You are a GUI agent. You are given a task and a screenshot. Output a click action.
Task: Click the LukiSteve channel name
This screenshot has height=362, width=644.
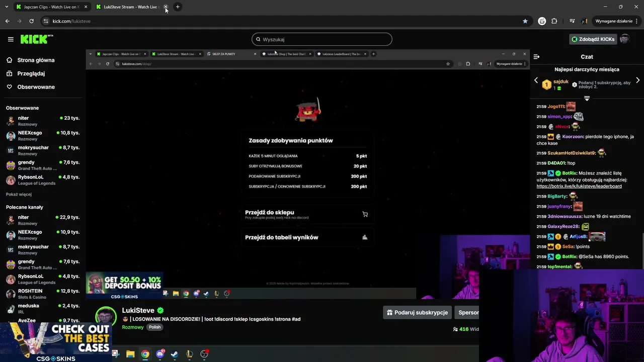(138, 311)
